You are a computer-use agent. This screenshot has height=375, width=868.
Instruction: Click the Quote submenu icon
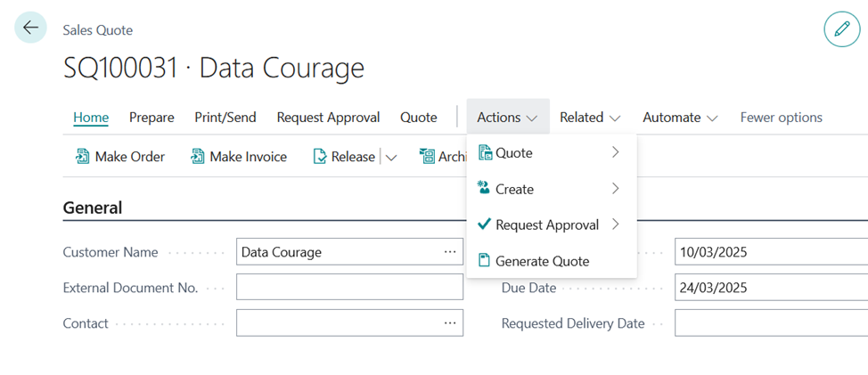coord(486,153)
